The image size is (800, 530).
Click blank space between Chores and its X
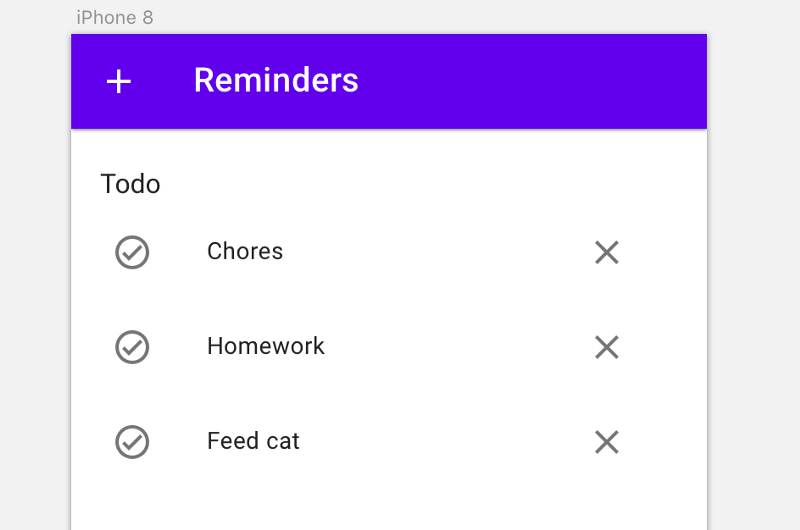coord(439,252)
